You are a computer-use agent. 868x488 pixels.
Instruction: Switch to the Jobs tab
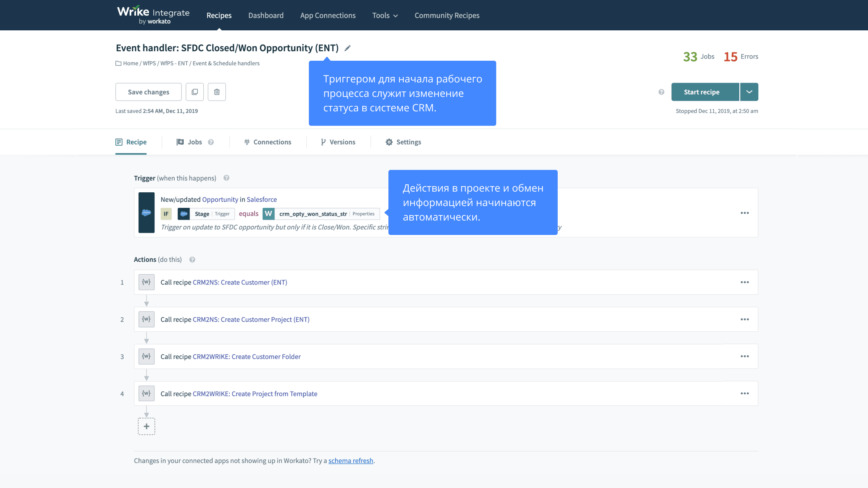pos(190,142)
